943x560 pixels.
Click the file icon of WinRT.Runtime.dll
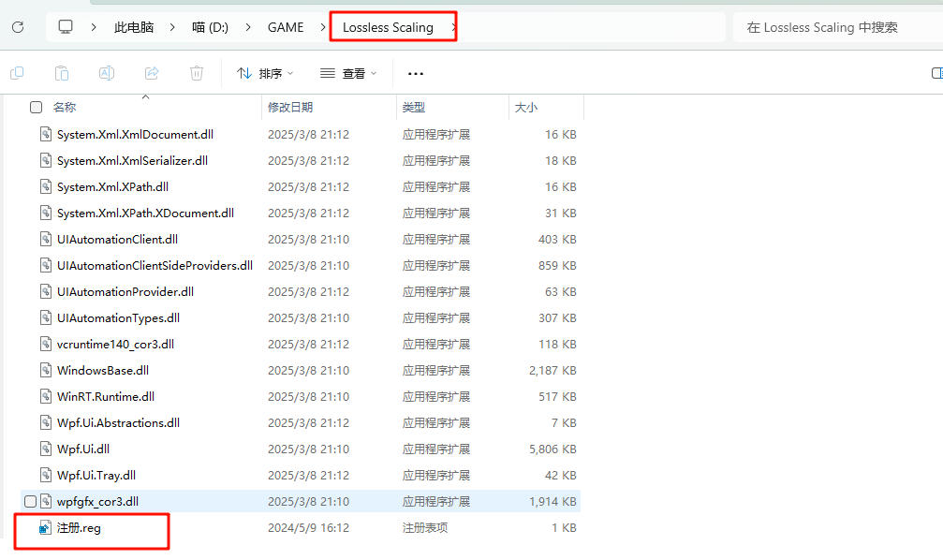point(46,397)
